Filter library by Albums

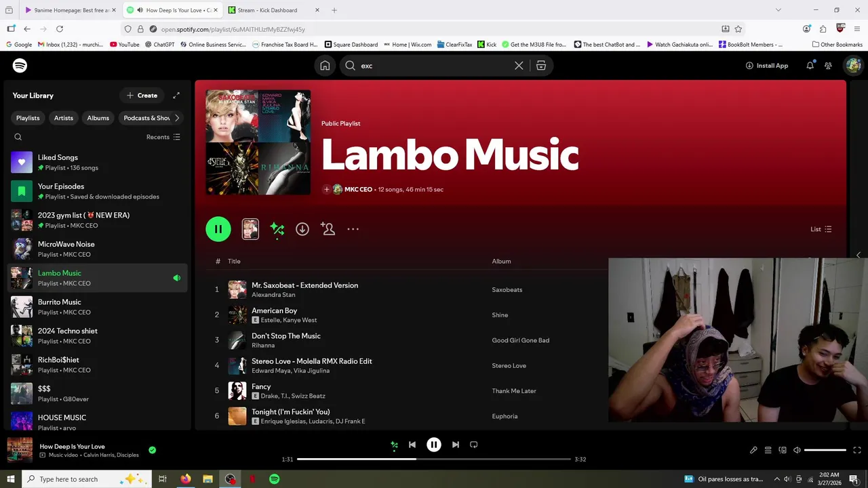coord(98,118)
